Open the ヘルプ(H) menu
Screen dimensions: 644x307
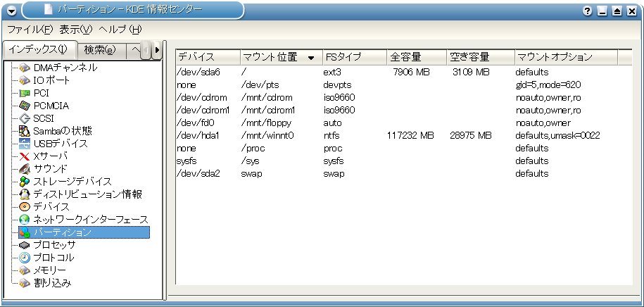120,30
